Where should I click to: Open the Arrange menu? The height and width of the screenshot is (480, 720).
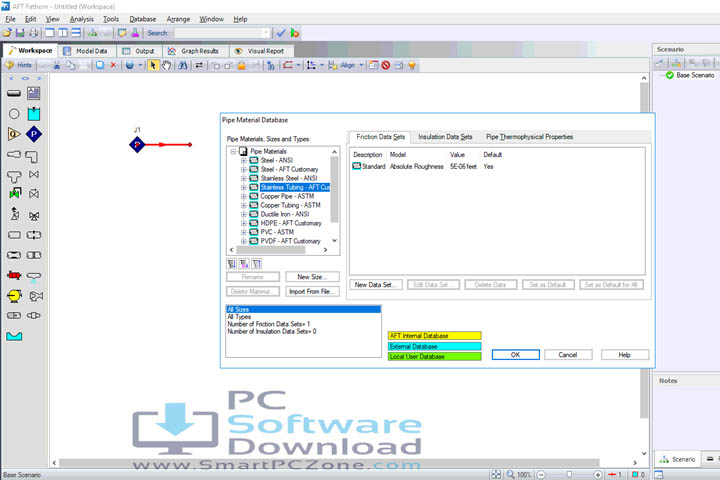[178, 19]
